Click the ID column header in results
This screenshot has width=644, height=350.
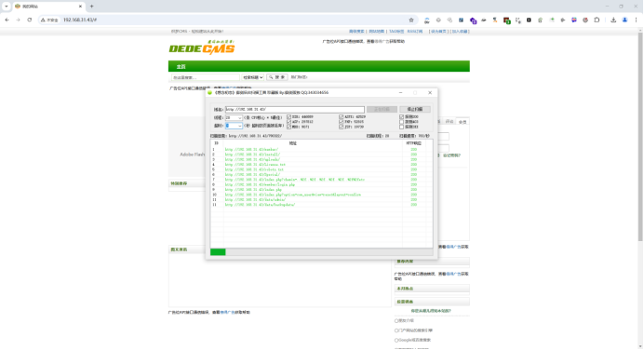pos(217,143)
